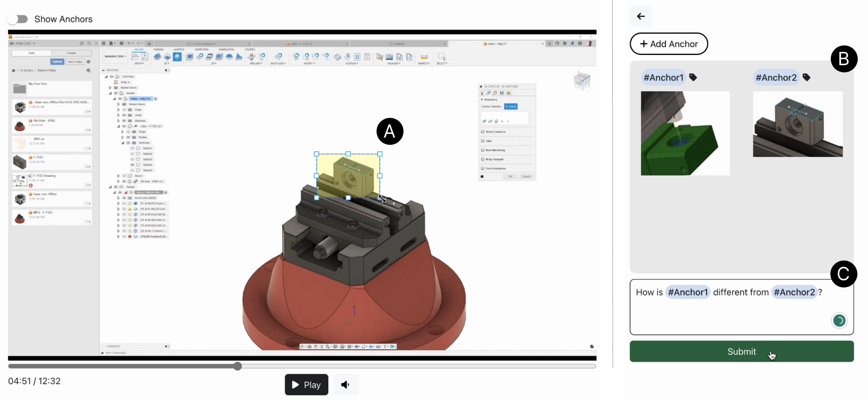Click the 2D Adaptive Clearing icon
The height and width of the screenshot is (400, 868).
[157, 57]
